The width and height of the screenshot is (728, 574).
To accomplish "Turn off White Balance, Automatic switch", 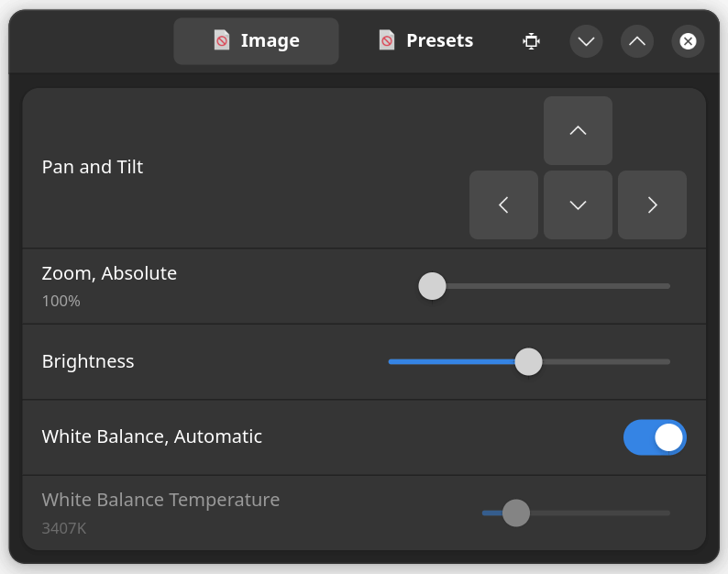I will click(655, 437).
